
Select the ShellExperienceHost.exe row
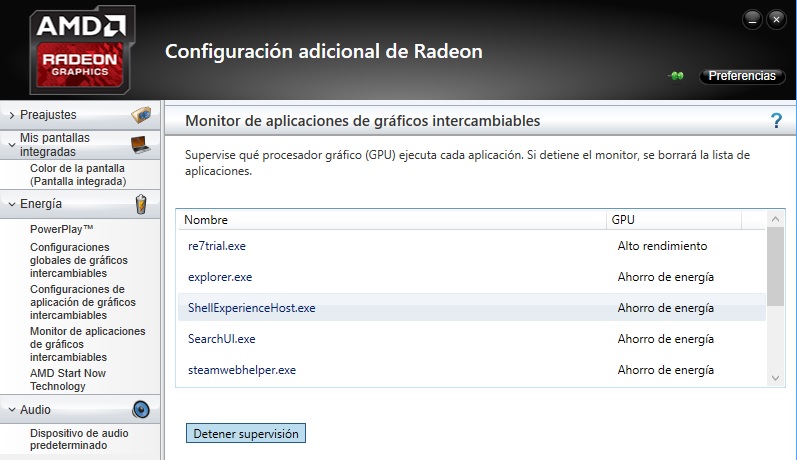[472, 308]
